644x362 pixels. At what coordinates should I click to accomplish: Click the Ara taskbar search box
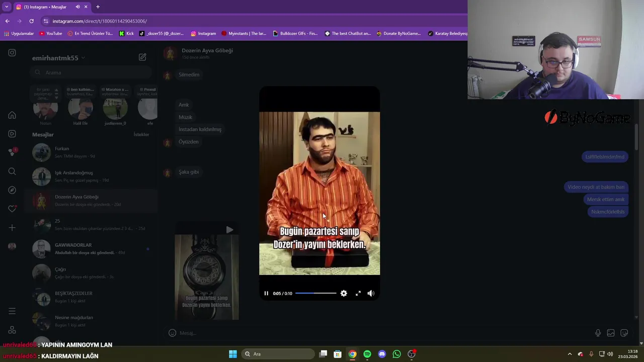click(278, 354)
